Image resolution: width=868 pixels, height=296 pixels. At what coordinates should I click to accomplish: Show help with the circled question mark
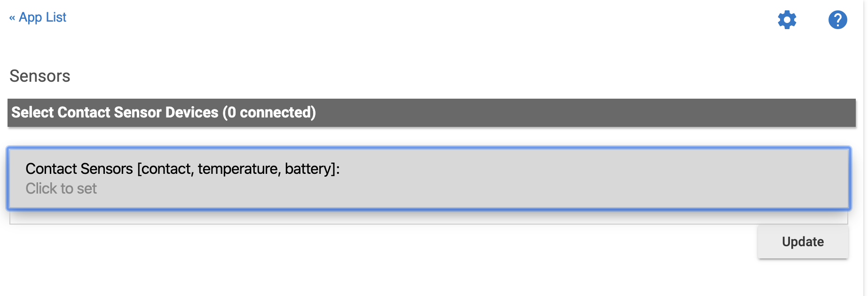[x=837, y=20]
